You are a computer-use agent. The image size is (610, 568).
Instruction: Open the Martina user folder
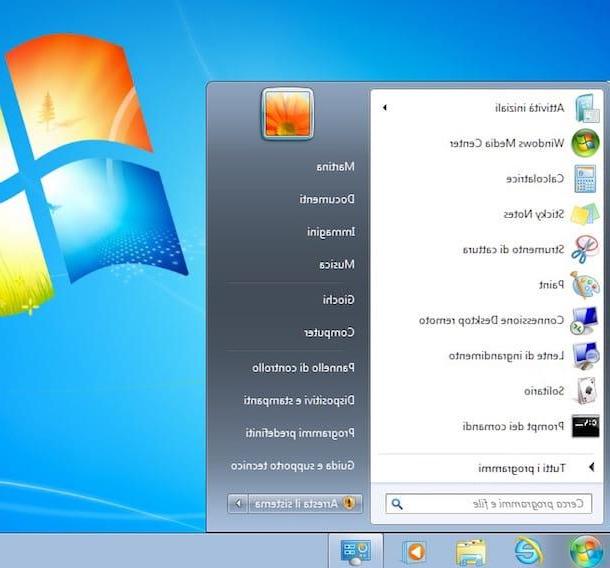pos(335,167)
